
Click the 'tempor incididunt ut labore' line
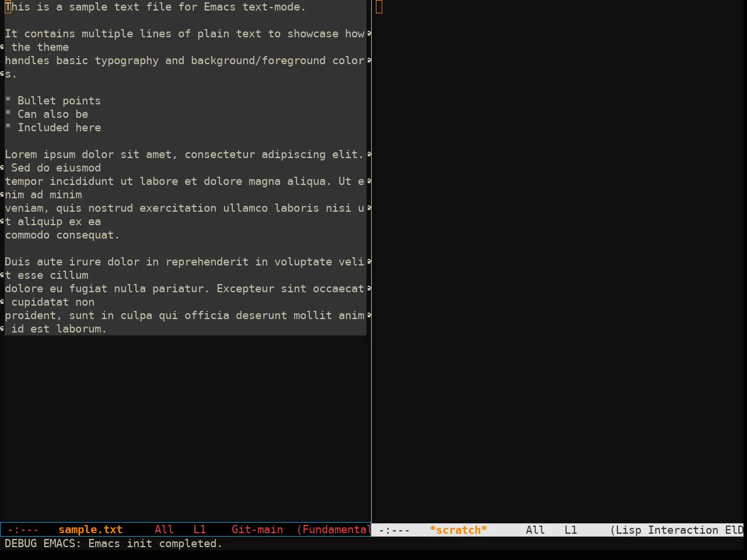click(184, 181)
